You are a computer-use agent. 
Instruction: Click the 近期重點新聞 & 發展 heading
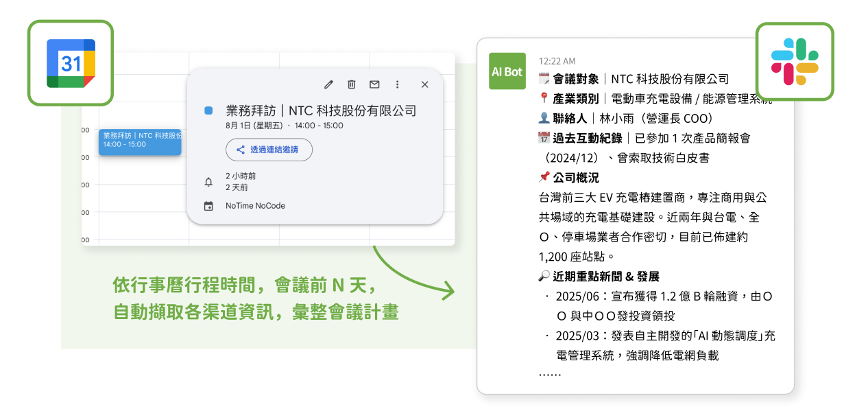click(x=599, y=277)
